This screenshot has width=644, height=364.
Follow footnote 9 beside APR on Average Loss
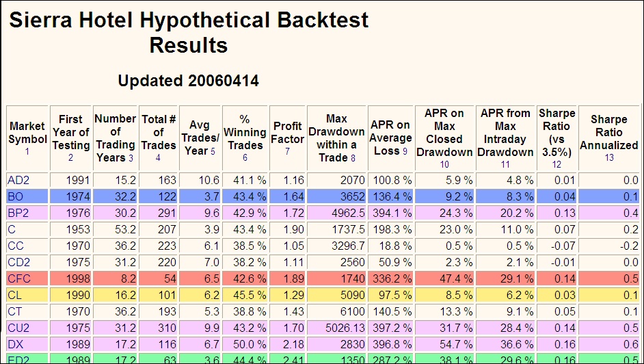click(x=405, y=152)
